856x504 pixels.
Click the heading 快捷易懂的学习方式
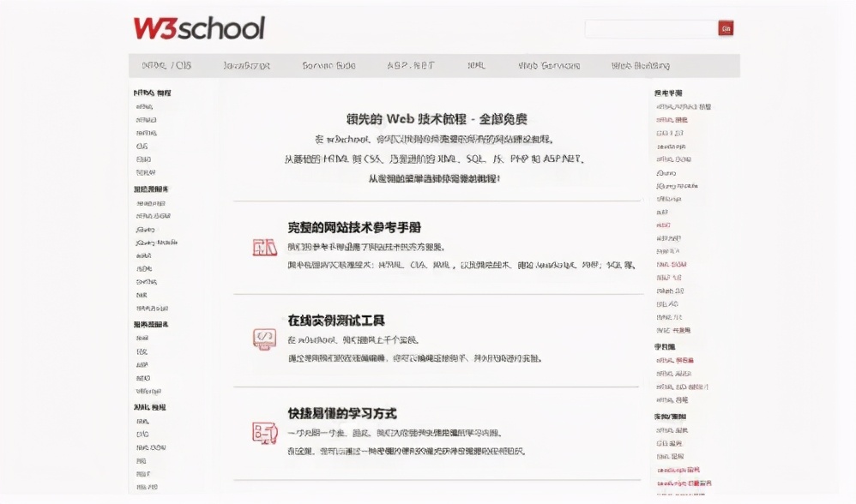coord(341,413)
